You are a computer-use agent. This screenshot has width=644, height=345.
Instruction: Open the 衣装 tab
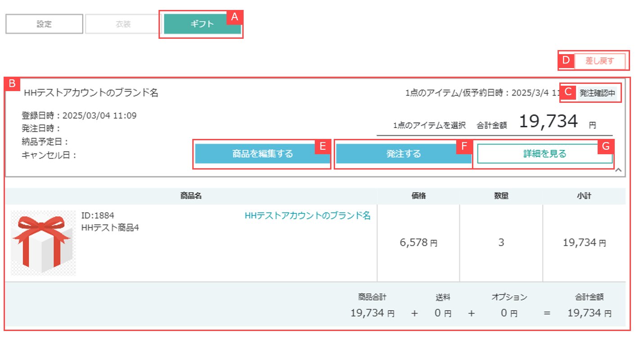pyautogui.click(x=123, y=24)
